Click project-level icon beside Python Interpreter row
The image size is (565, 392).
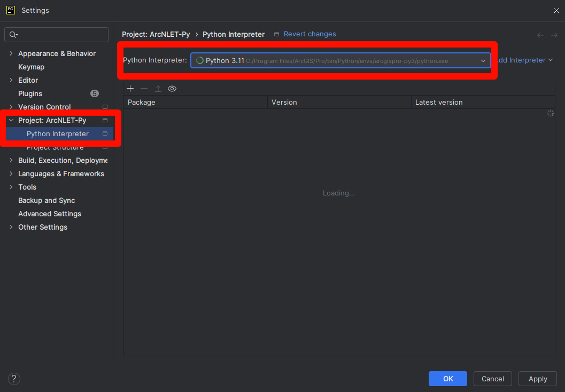pos(105,134)
